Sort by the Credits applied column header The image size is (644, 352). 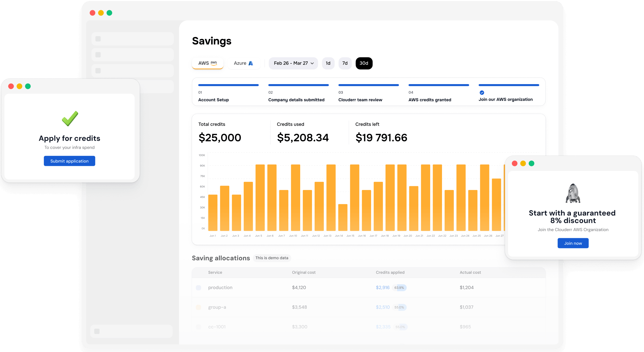[390, 272]
